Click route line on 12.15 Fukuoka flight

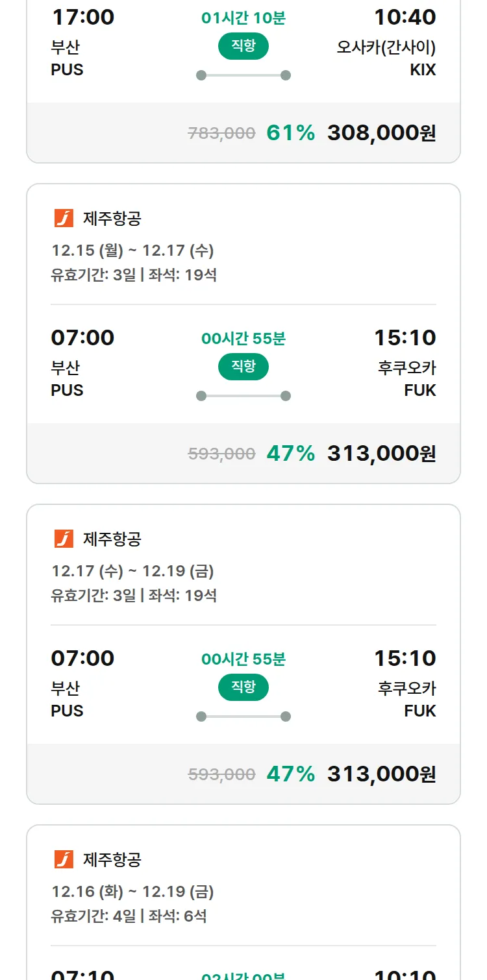point(243,396)
